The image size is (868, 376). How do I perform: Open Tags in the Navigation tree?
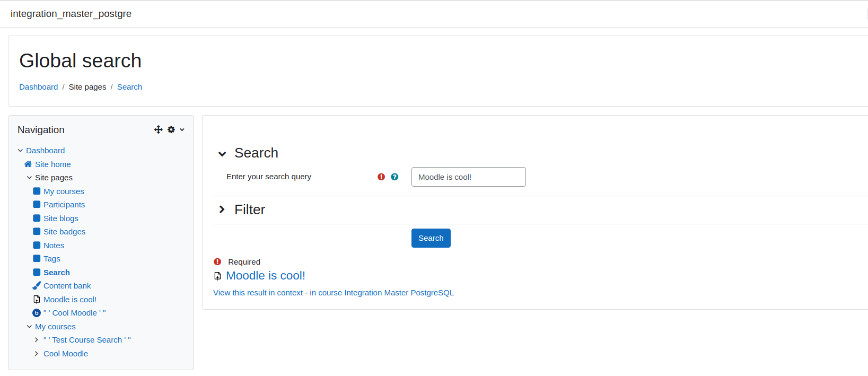[x=52, y=259]
